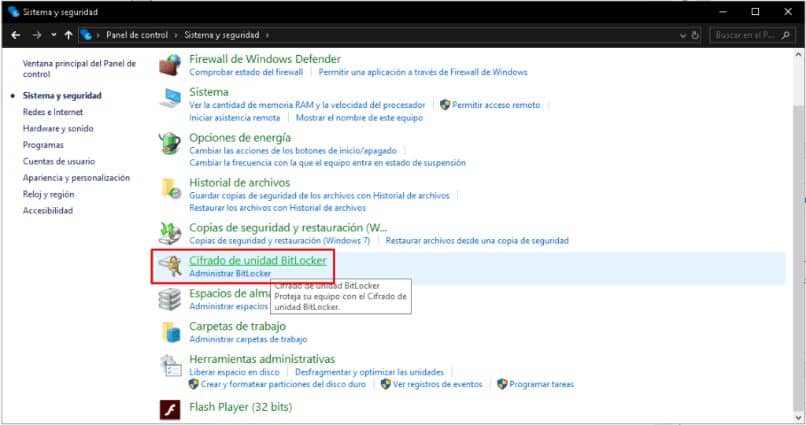
Task: Expand the chevron after Sistema y seguridad breadcrumb
Action: pyautogui.click(x=267, y=35)
